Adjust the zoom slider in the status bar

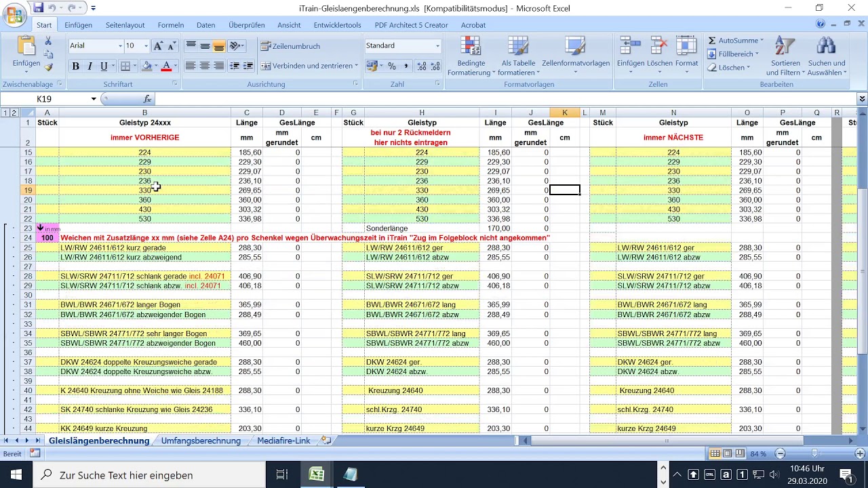816,453
